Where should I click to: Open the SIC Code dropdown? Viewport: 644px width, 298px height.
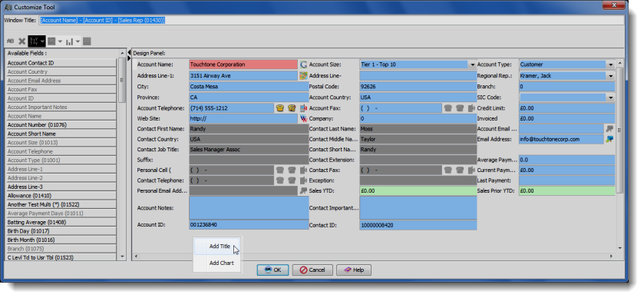point(610,98)
